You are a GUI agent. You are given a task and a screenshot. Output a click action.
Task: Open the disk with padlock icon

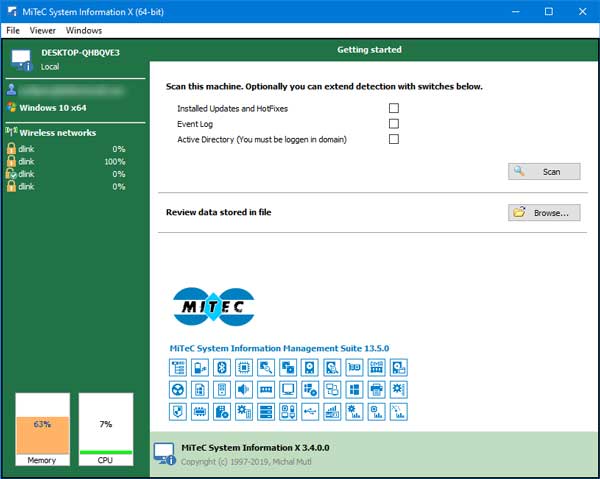(x=399, y=367)
